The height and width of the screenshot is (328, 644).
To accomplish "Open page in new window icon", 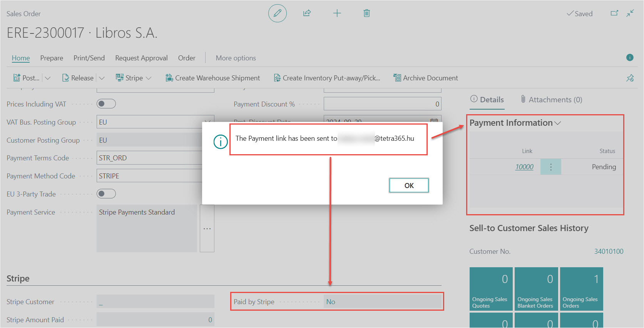I will 614,13.
